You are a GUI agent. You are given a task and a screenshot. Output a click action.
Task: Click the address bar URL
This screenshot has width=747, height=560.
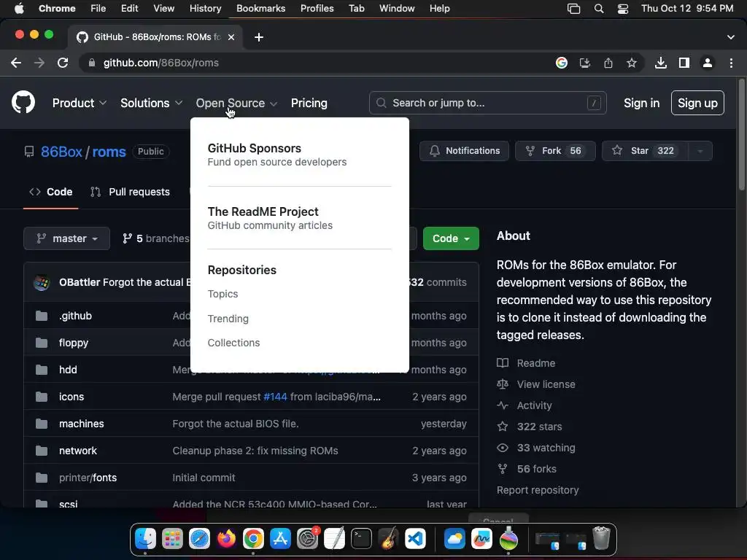(160, 63)
